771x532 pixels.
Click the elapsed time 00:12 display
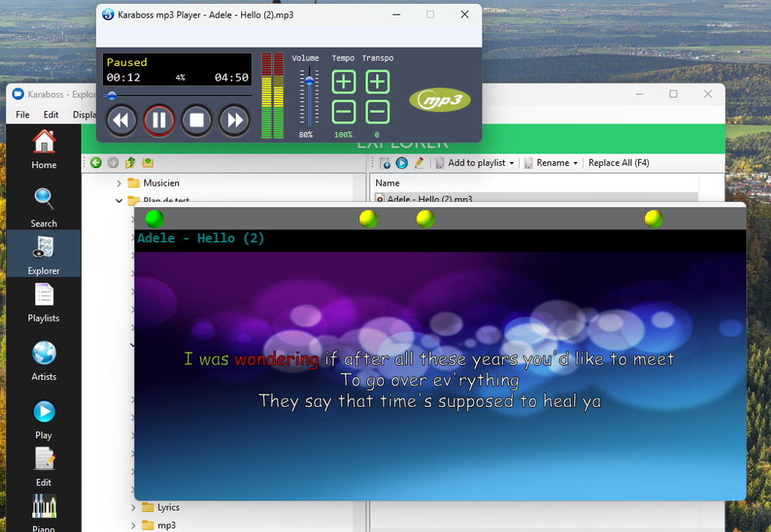[x=124, y=78]
